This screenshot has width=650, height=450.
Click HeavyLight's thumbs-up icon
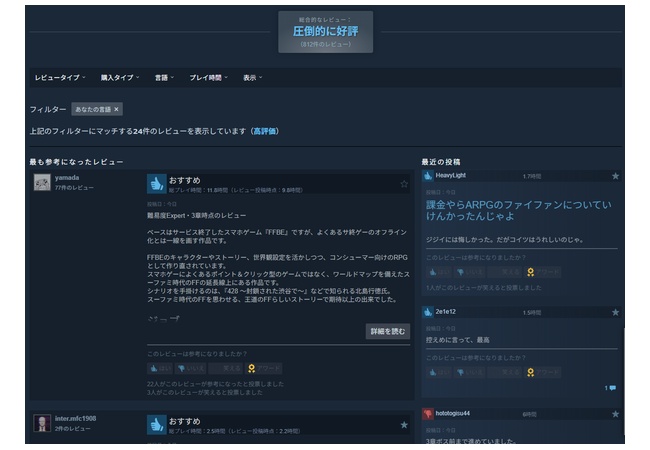[x=428, y=176]
